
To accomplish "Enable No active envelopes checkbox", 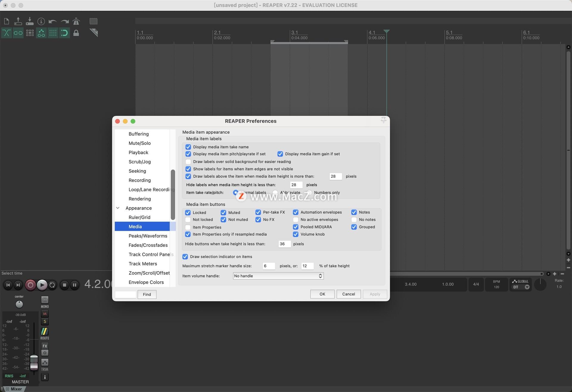I will (x=296, y=220).
